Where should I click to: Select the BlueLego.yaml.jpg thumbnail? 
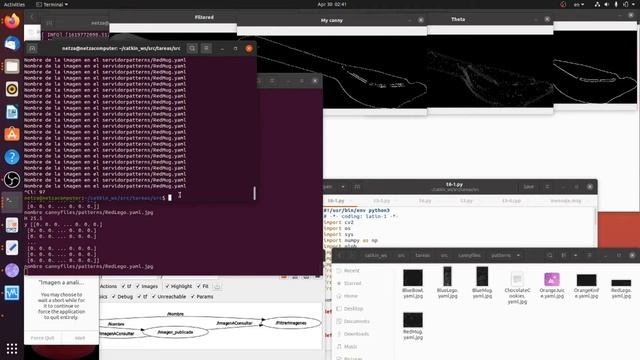tap(447, 276)
